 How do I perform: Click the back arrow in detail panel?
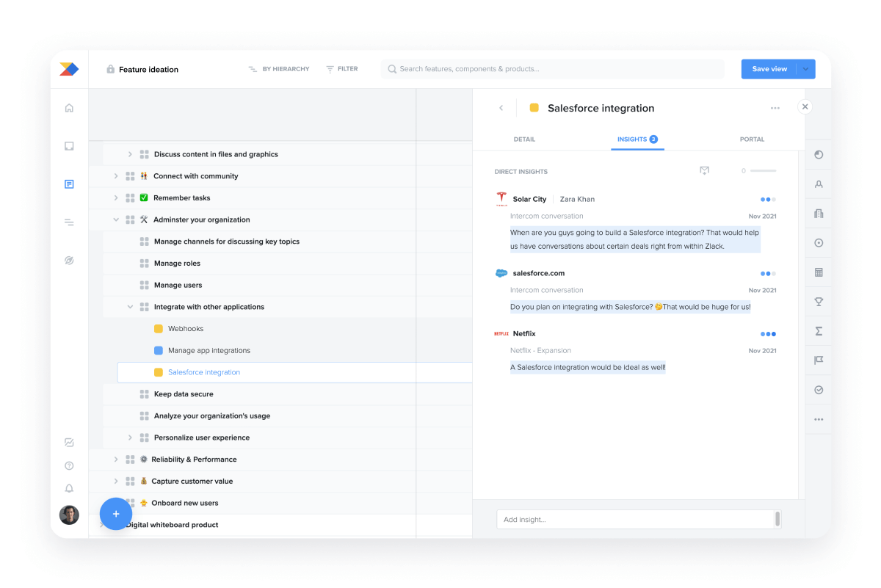pos(501,108)
